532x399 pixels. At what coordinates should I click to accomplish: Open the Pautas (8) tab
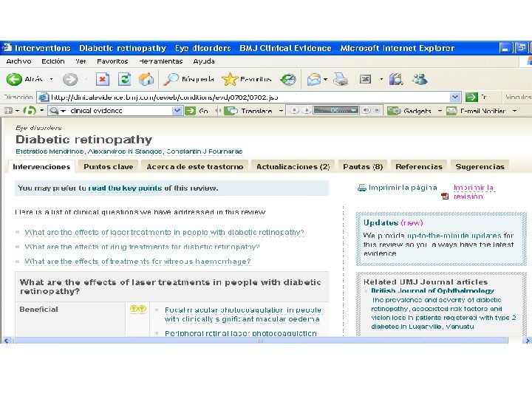point(363,166)
